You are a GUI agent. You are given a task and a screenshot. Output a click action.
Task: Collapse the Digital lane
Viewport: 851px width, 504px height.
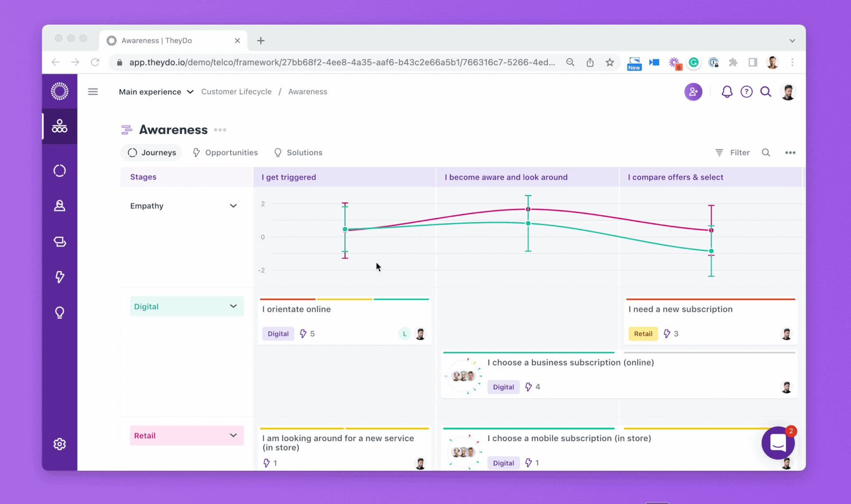pos(233,306)
